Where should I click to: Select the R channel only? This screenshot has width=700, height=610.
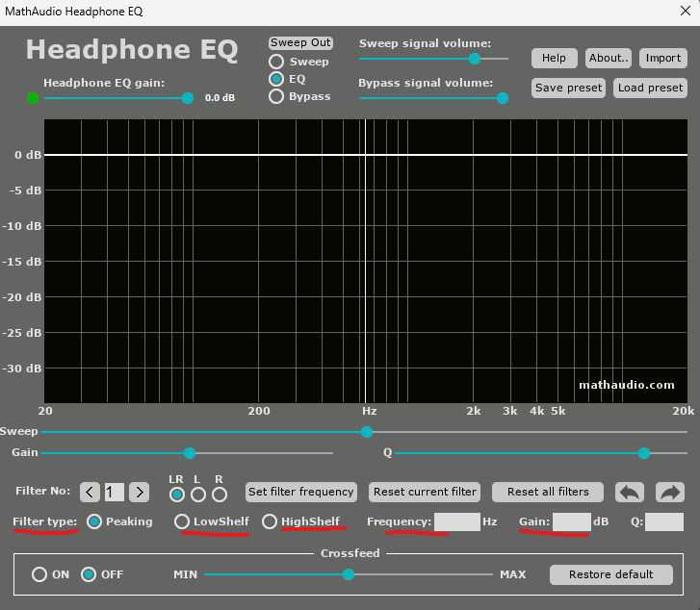(x=220, y=495)
